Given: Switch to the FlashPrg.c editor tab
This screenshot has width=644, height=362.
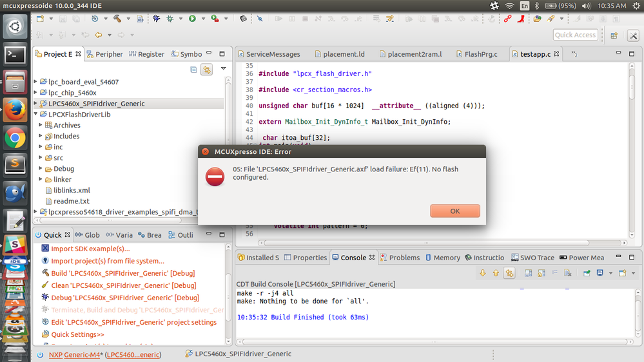Looking at the screenshot, I should pyautogui.click(x=476, y=54).
